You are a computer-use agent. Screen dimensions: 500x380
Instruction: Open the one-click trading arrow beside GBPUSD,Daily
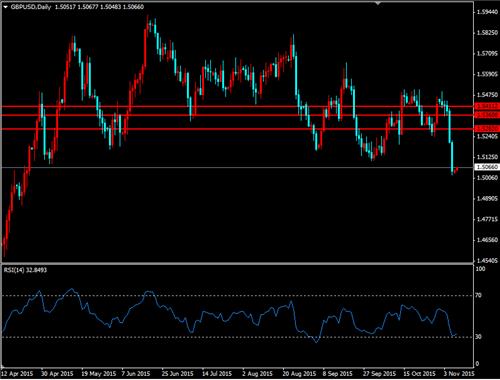point(5,7)
